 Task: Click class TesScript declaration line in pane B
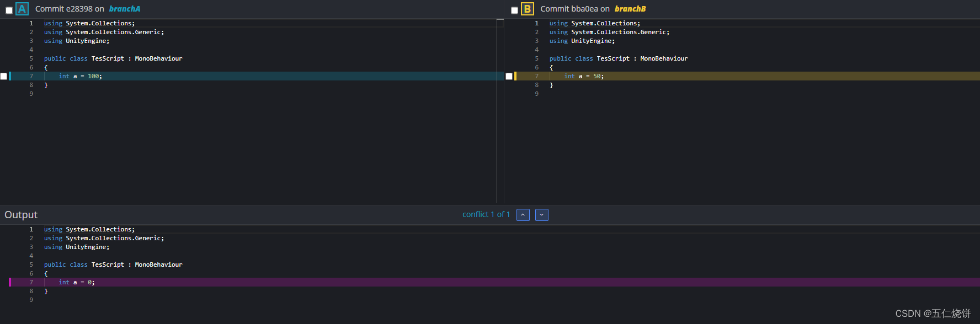(619, 58)
